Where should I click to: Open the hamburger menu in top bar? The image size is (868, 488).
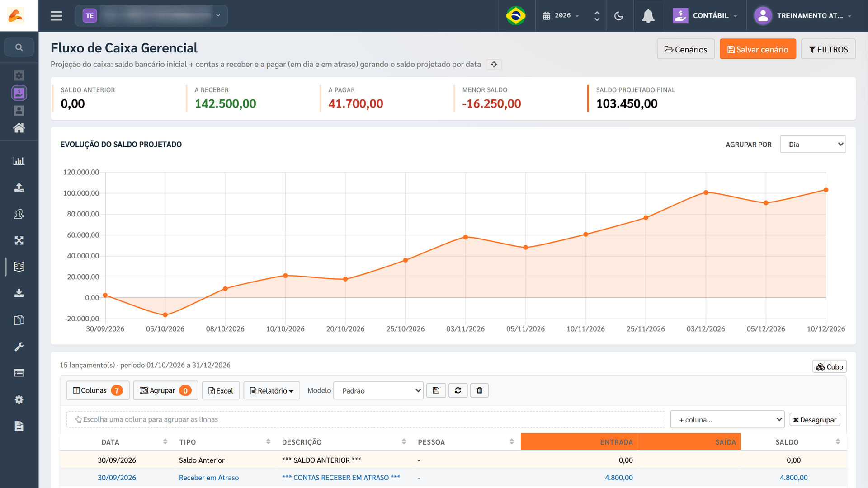pyautogui.click(x=56, y=16)
